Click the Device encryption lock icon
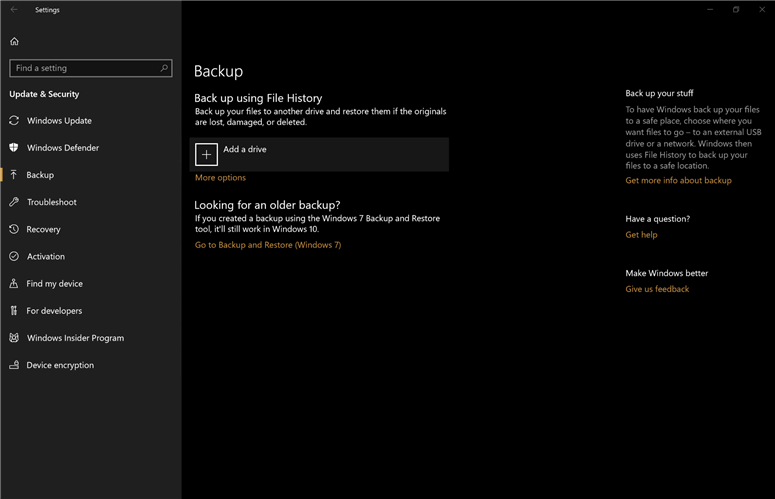Image resolution: width=775 pixels, height=499 pixels. coord(14,365)
